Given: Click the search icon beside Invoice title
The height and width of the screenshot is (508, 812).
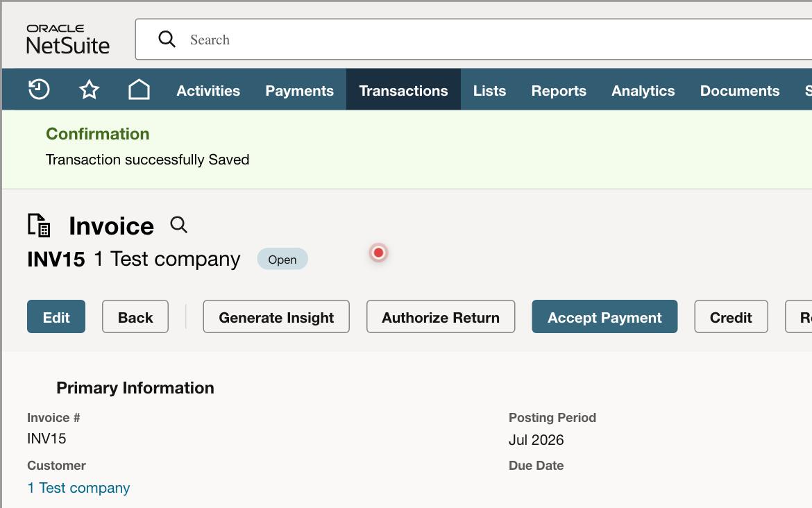Looking at the screenshot, I should [178, 225].
